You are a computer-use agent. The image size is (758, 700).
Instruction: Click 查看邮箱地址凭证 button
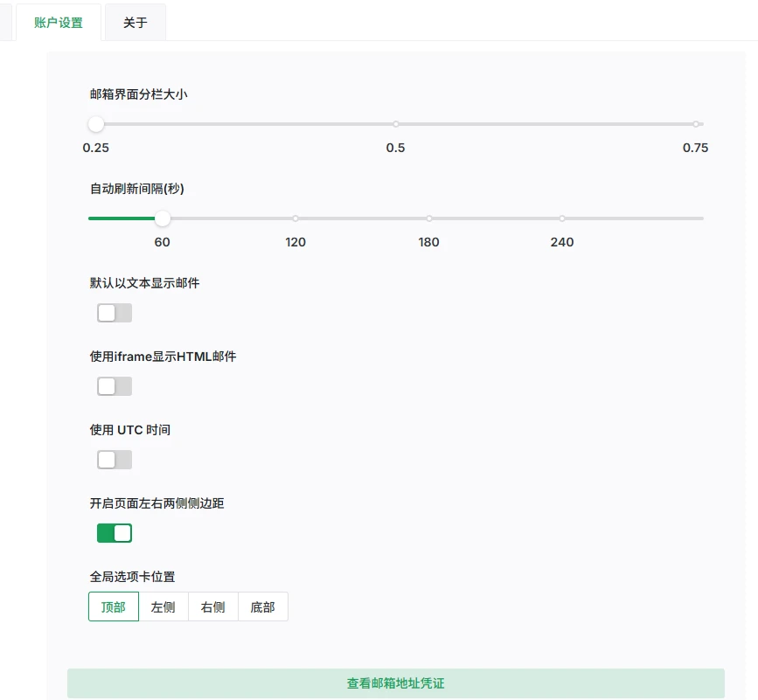(x=395, y=683)
